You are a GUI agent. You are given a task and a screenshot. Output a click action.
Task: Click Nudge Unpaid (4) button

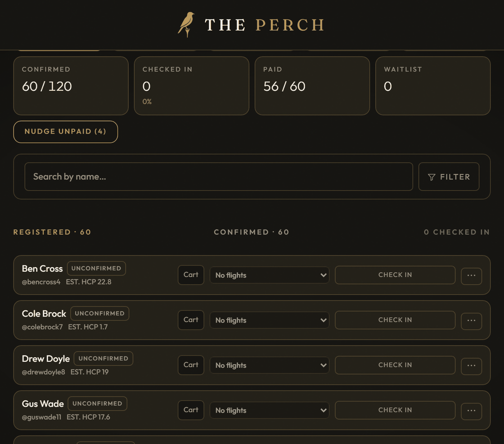[x=66, y=132]
